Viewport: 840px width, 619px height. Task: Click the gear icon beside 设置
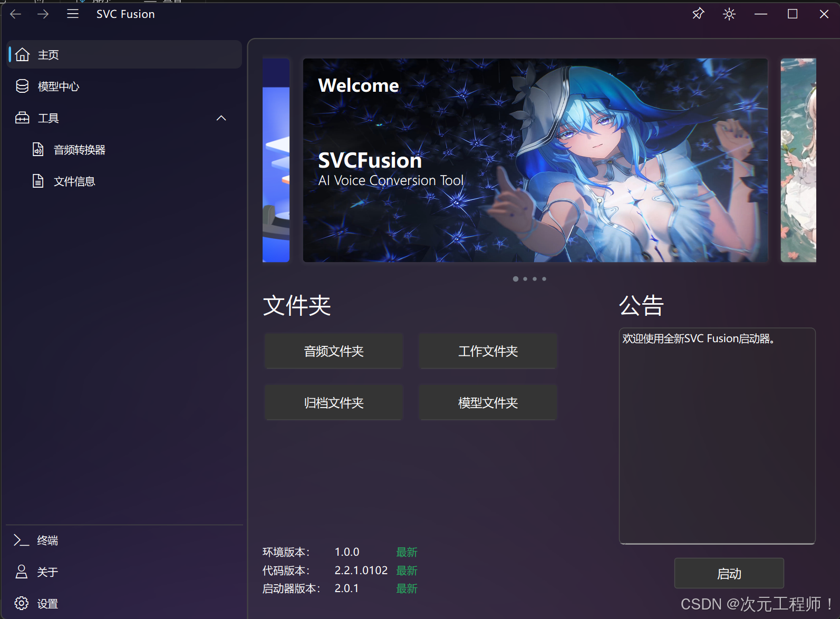point(21,603)
